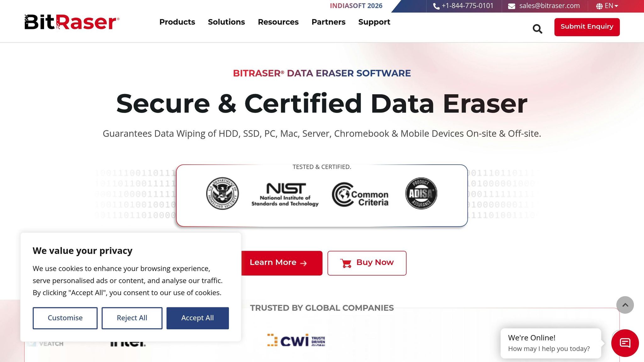This screenshot has width=644, height=362.
Task: Click the ADISA Product Assurance badge
Action: pyautogui.click(x=421, y=193)
